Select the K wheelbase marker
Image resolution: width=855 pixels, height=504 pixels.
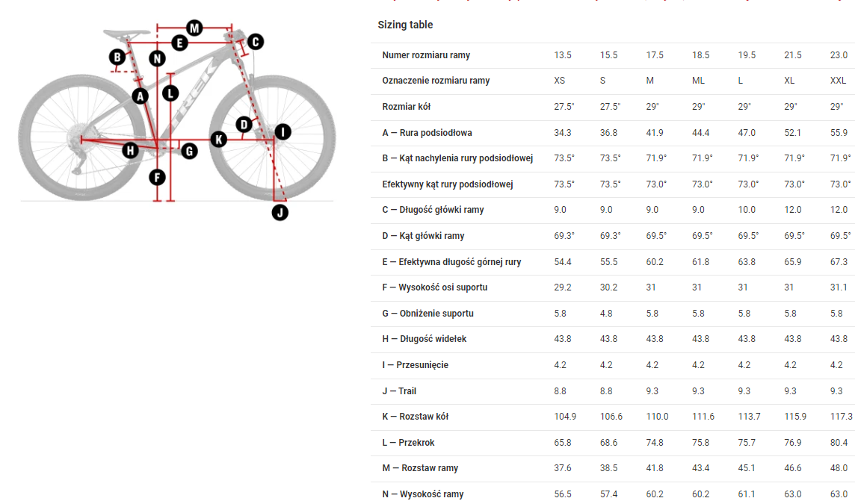pos(219,140)
